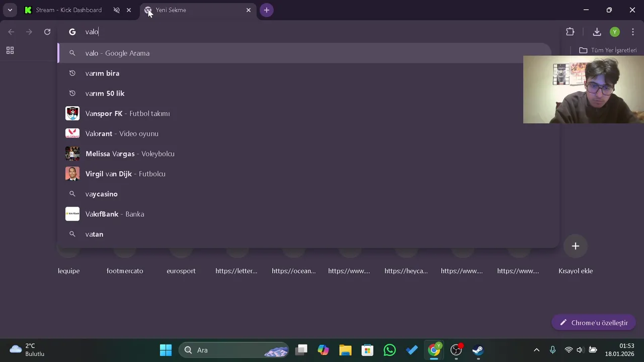Screen dimensions: 644x362
Task: Click the Chrome taskbar icon
Action: (434, 350)
